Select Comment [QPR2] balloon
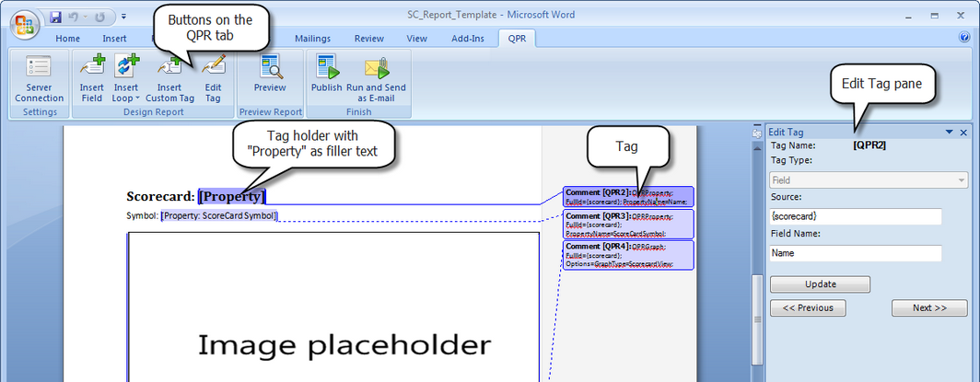This screenshot has height=382, width=980. [x=629, y=197]
